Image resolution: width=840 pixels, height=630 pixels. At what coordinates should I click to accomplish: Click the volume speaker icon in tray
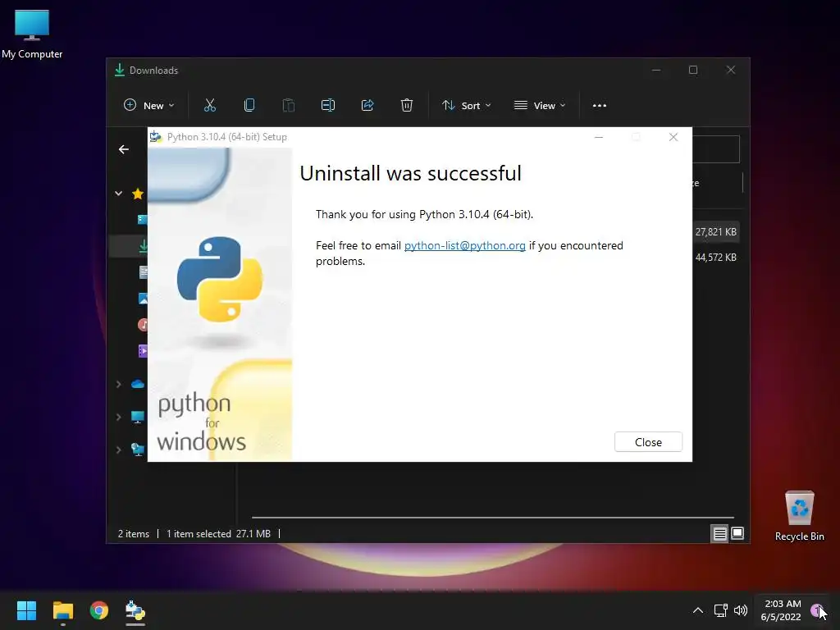[x=741, y=610]
